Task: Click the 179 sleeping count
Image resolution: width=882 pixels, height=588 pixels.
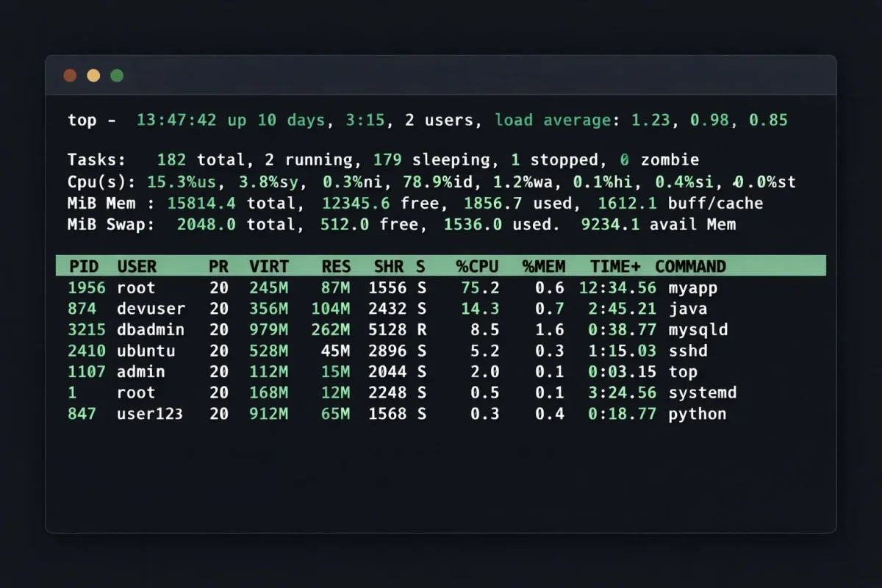Action: click(x=388, y=159)
